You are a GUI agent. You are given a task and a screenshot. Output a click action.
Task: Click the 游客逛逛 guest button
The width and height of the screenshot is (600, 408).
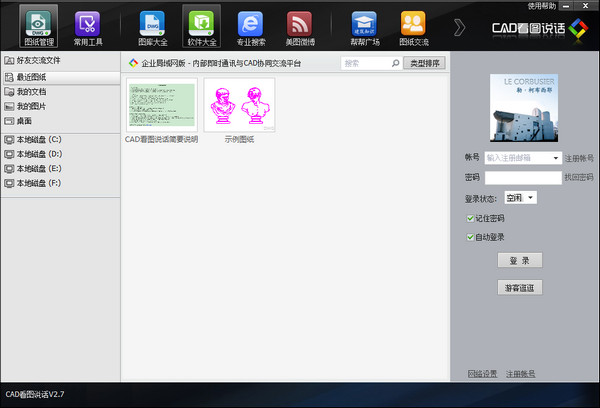520,288
